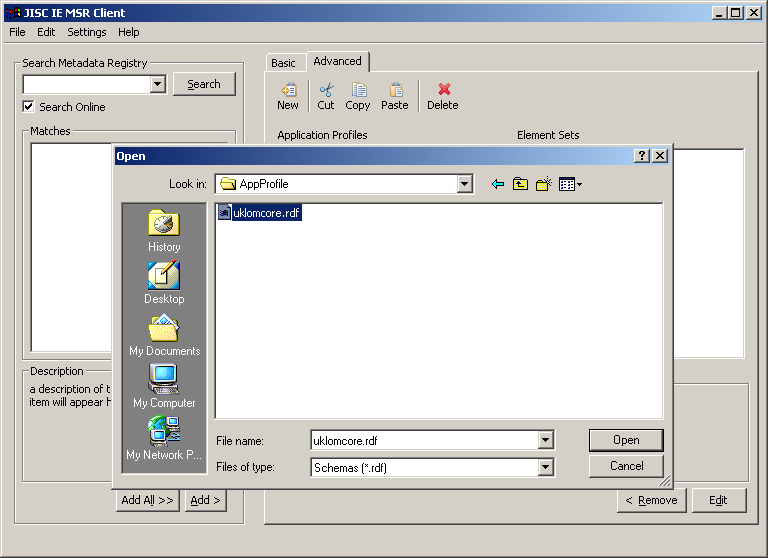Click the Matches list box
Image resolution: width=768 pixels, height=558 pixels.
tap(72, 247)
